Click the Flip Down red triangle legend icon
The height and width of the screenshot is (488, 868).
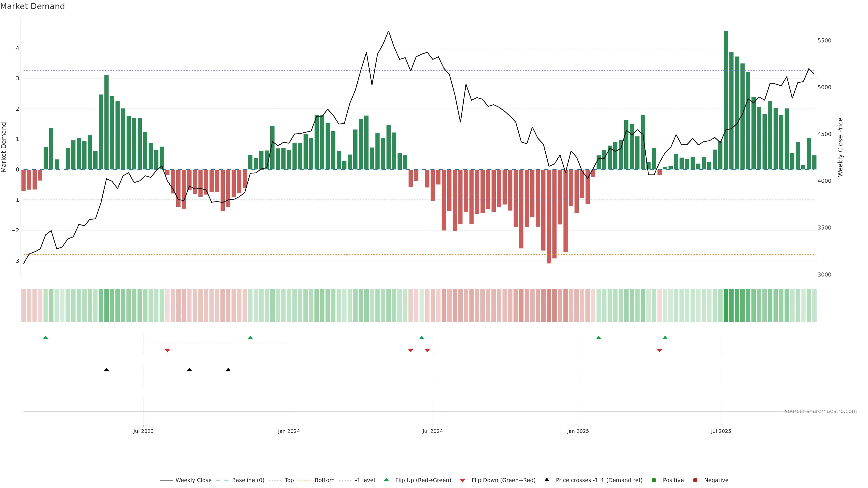463,480
